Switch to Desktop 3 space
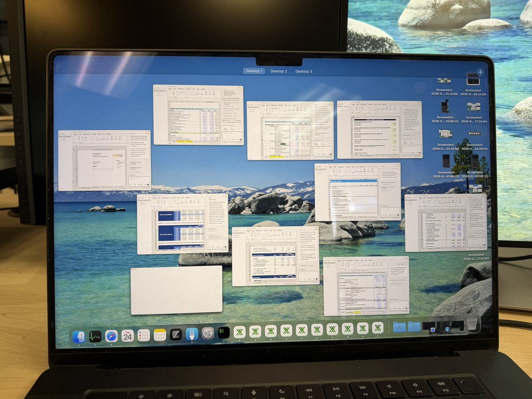Image resolution: width=532 pixels, height=399 pixels. click(304, 71)
